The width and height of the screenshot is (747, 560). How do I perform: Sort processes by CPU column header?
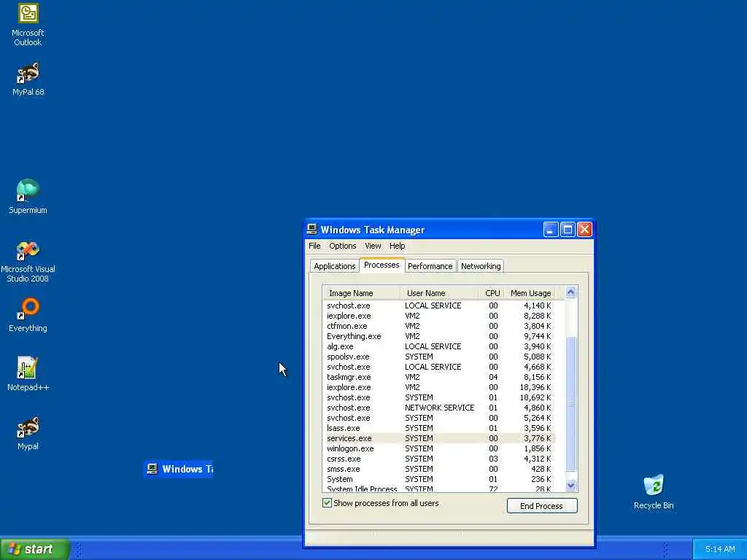[x=491, y=293]
